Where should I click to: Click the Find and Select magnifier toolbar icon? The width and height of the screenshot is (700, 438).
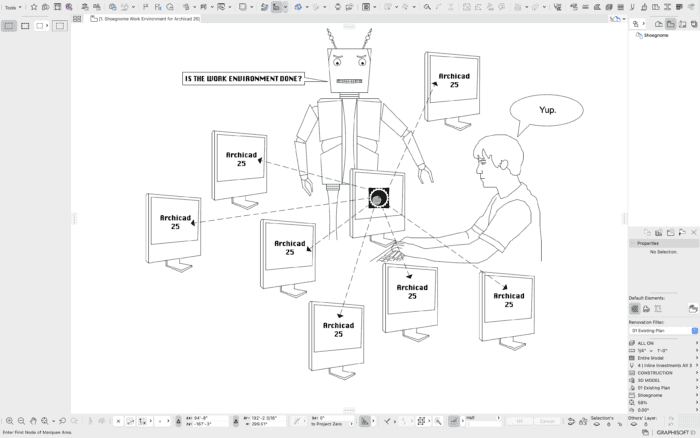tap(427, 7)
